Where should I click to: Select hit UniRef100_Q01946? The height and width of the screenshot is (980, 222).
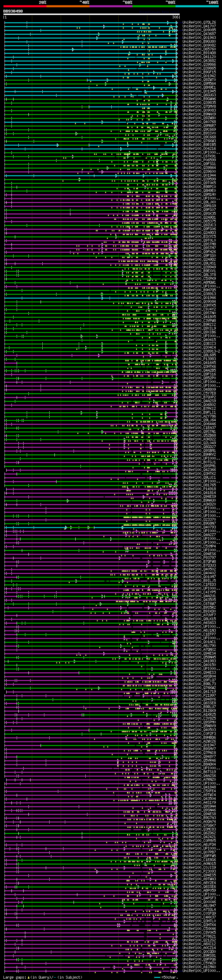[199, 298]
